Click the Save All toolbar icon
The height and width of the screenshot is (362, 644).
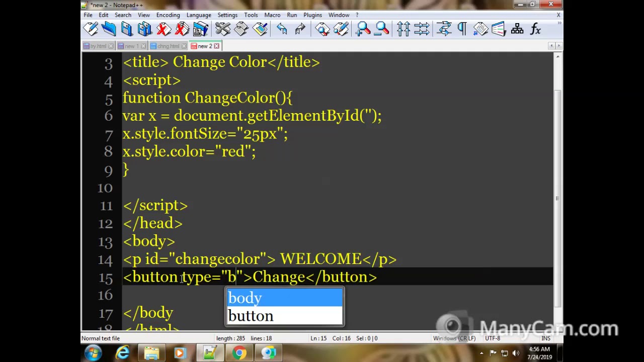(145, 29)
